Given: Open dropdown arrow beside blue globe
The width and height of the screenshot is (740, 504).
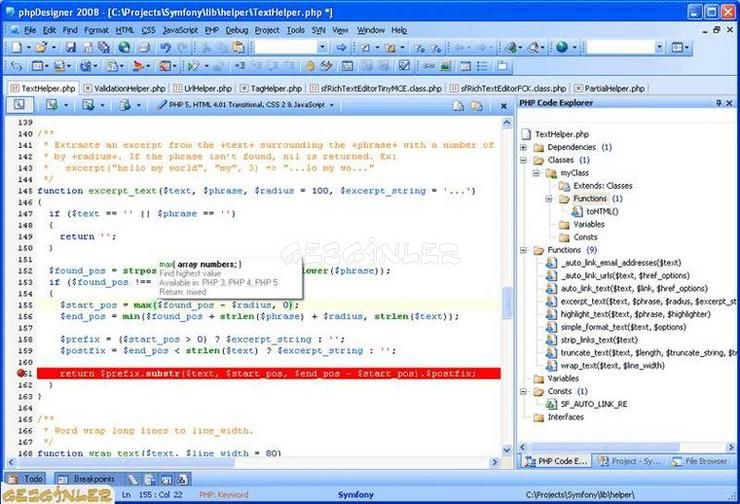Looking at the screenshot, I should coord(574,47).
